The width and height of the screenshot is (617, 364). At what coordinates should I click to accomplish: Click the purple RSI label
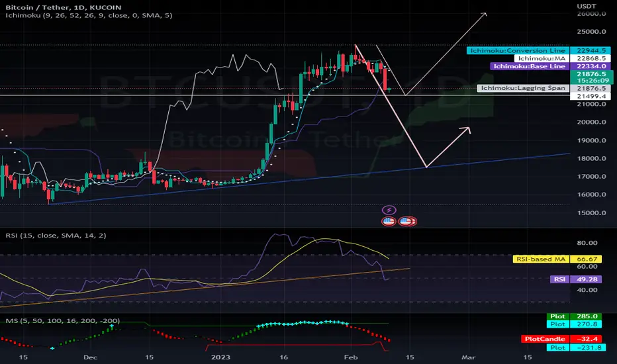559,279
